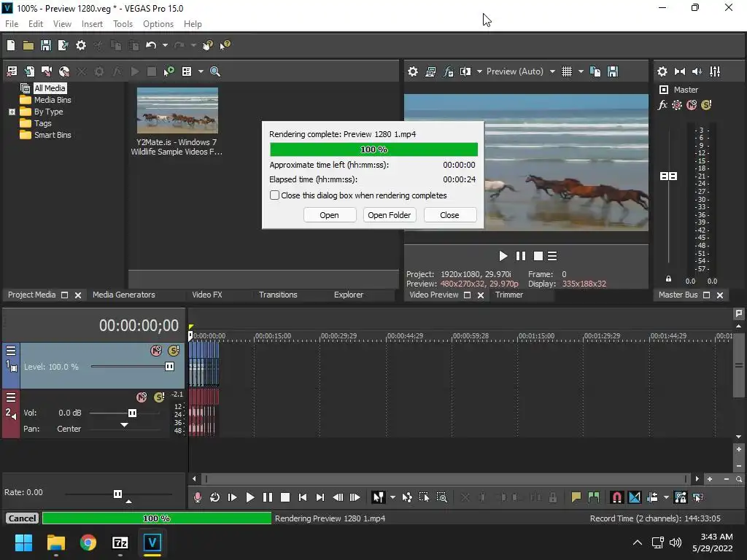Screen dimensions: 747x560
Task: Open File Explorer from taskbar
Action: (55, 542)
